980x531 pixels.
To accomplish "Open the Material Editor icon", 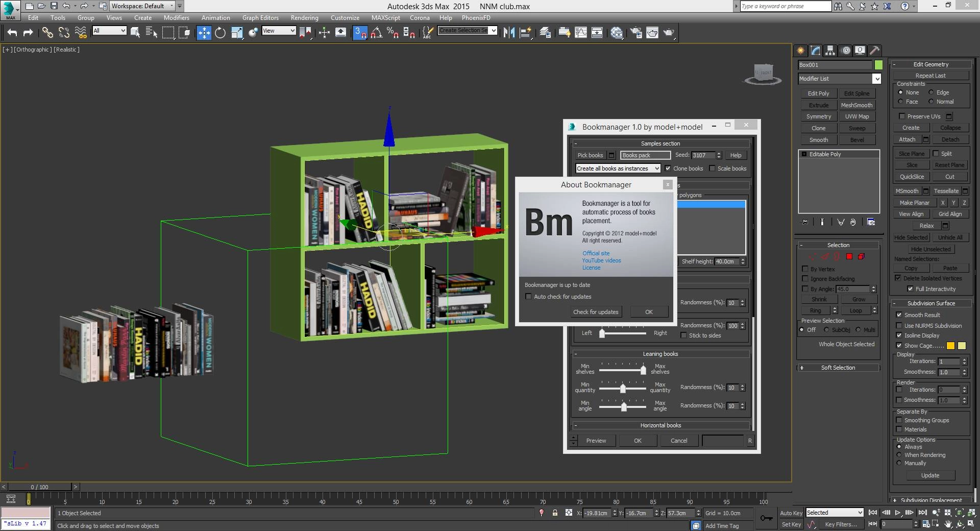I will (616, 33).
